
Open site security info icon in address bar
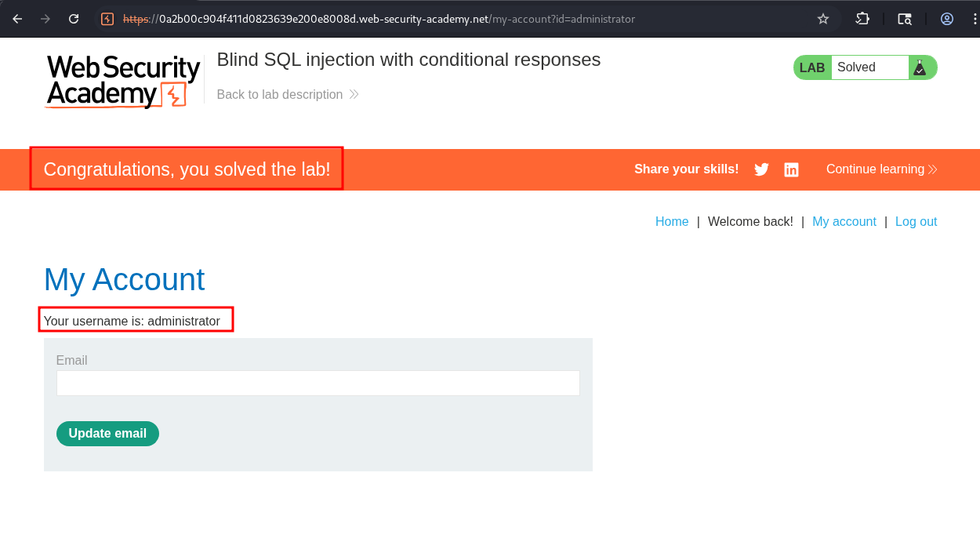pos(108,19)
